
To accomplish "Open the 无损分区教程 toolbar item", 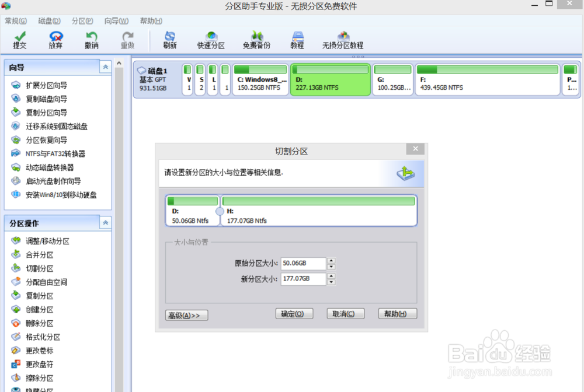I will (x=343, y=40).
